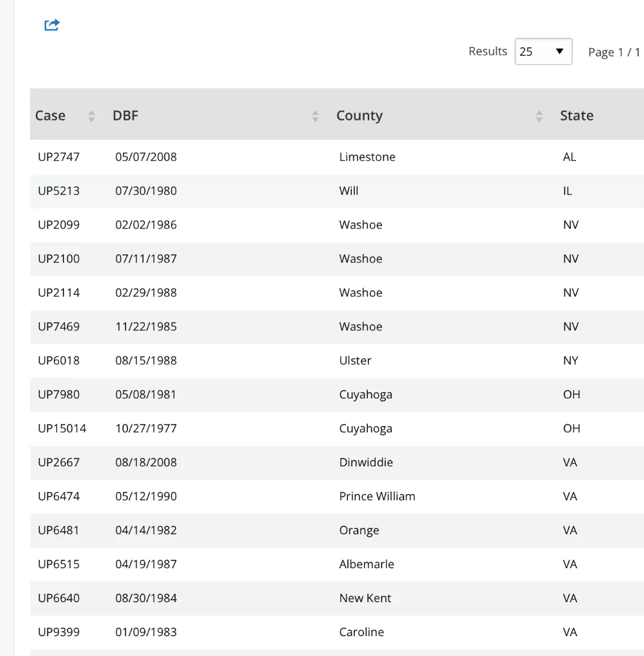
Task: Open case UP15014
Action: [x=62, y=429]
